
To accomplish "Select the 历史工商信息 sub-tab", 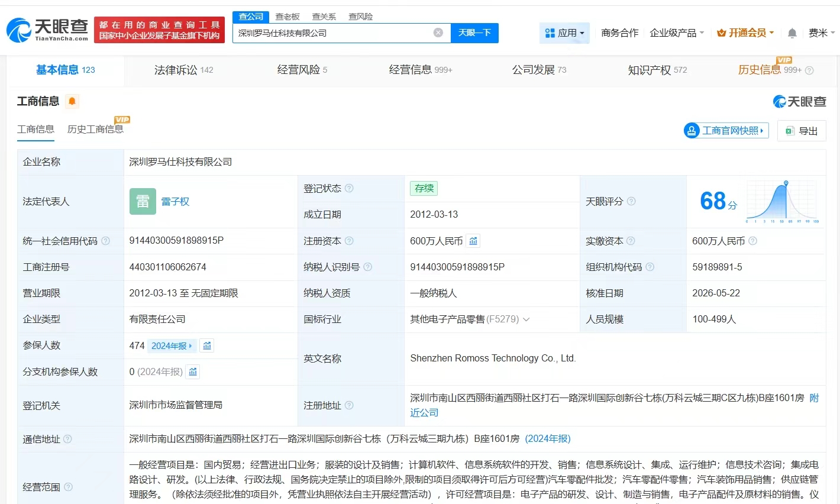I will [95, 129].
